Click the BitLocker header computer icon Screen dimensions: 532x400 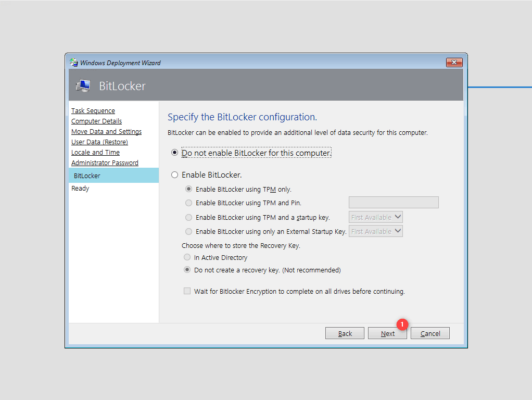(83, 86)
